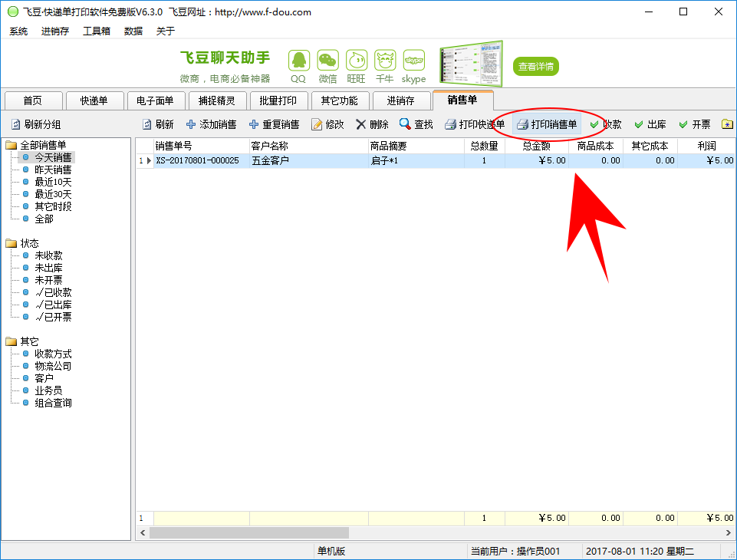Click the 删除 delete X button
Screen dimensions: 737x560
(372, 124)
